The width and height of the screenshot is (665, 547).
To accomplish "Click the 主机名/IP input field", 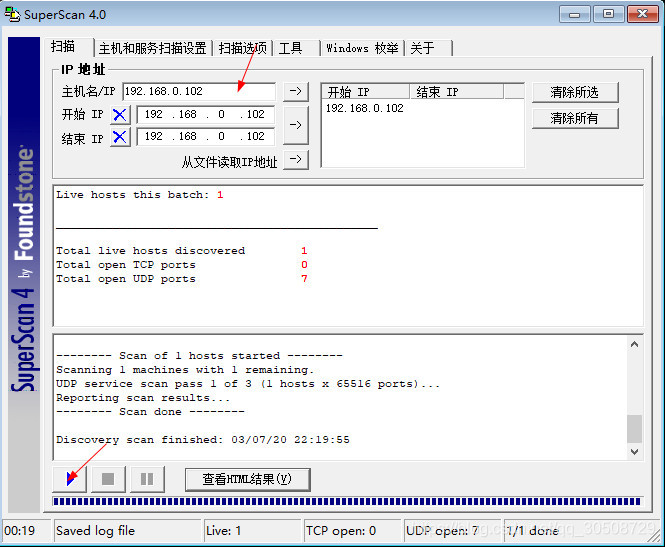I will pos(199,92).
